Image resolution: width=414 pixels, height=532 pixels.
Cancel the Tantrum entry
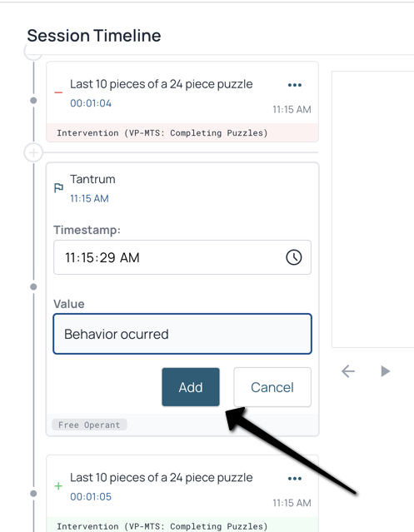272,387
